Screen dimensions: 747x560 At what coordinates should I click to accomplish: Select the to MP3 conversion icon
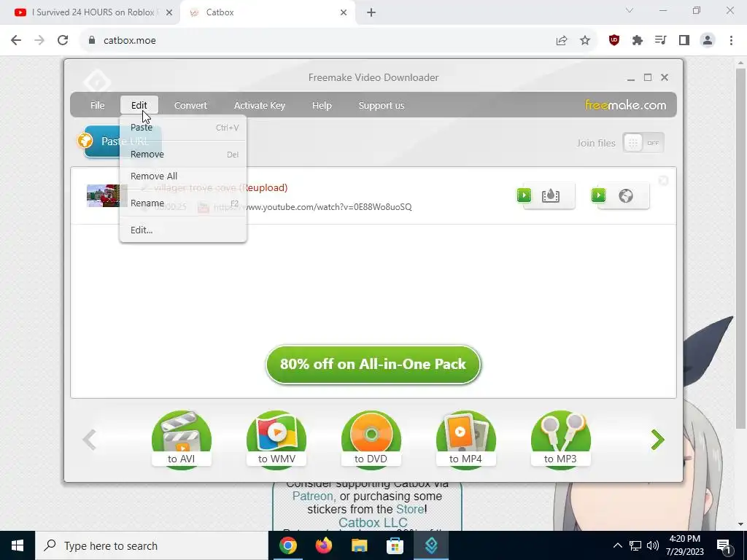(x=560, y=440)
